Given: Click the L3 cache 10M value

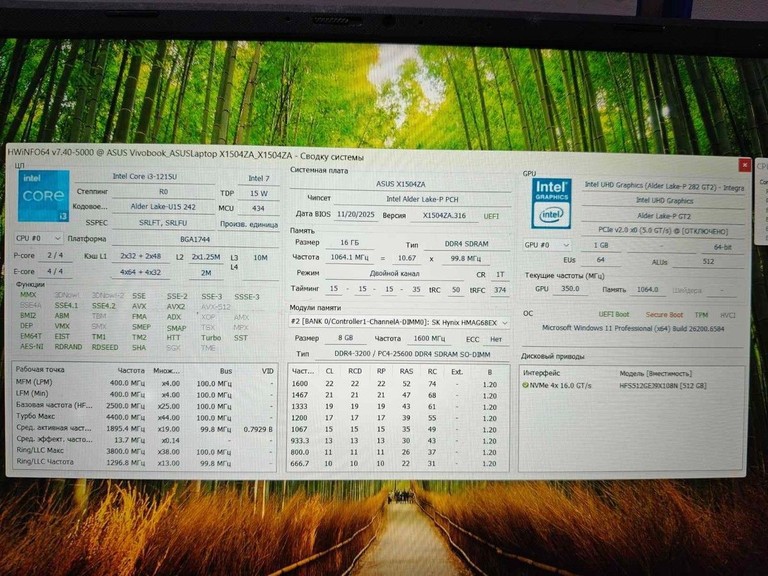Looking at the screenshot, I should (260, 258).
